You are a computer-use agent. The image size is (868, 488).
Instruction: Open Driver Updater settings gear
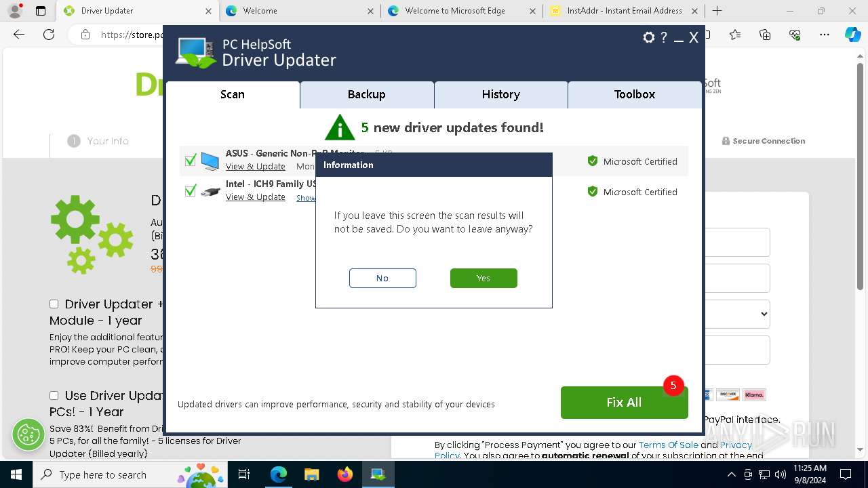click(648, 38)
